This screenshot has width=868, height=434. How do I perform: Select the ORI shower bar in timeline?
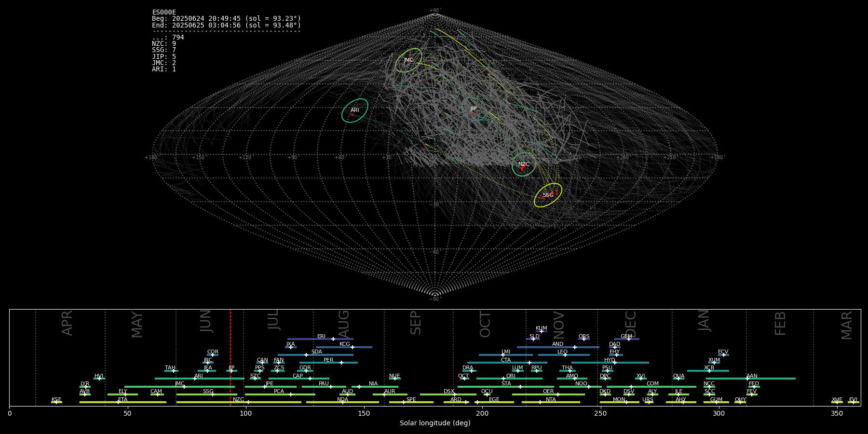point(509,379)
